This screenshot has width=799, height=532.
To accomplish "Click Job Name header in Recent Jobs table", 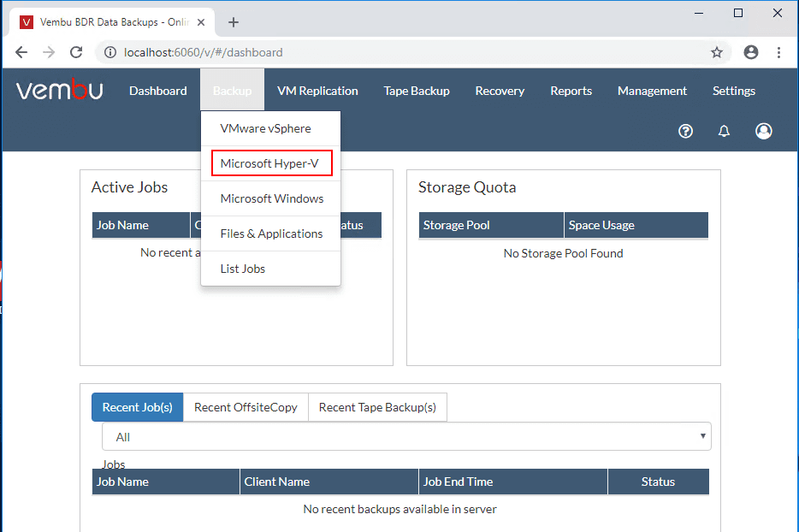I will pos(166,482).
